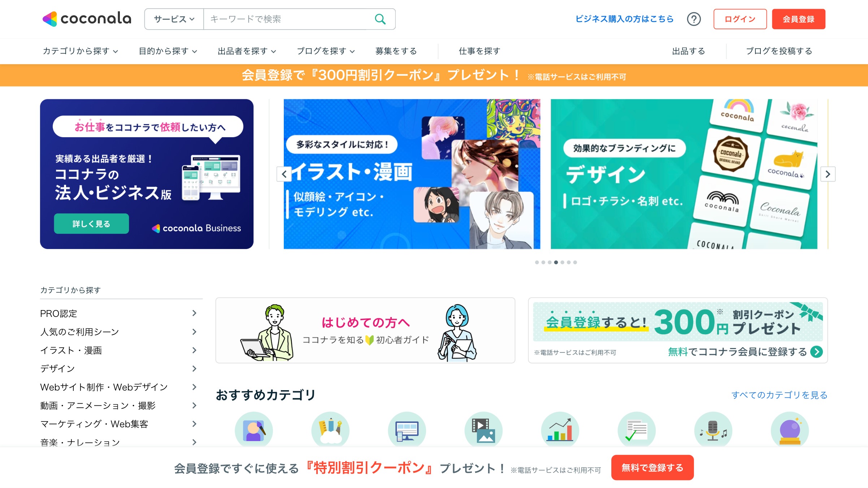Jump to the first carousel pagination dot
This screenshot has height=488, width=868.
(537, 262)
